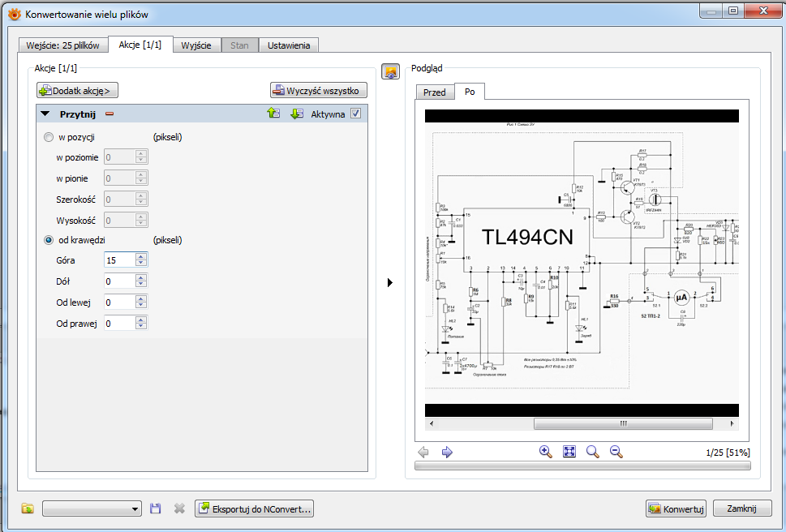Click 'Wyczyść wszystko' to clear actions
The image size is (786, 532).
click(318, 90)
